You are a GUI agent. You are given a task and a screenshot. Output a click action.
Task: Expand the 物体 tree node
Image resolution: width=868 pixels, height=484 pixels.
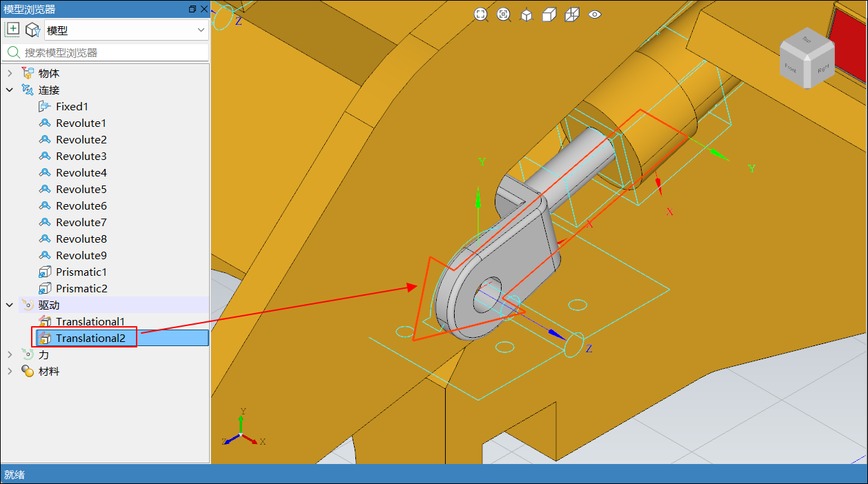[10, 73]
